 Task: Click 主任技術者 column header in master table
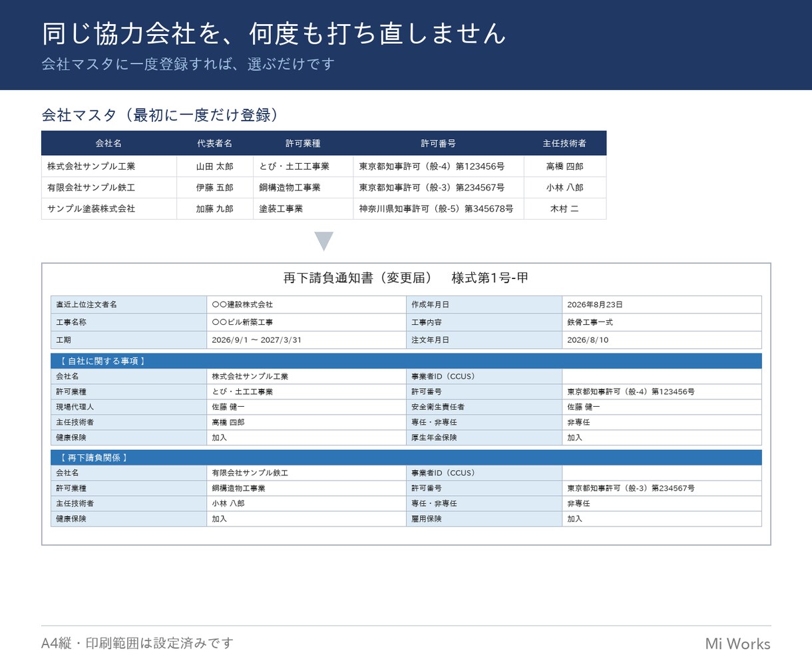pos(565,143)
